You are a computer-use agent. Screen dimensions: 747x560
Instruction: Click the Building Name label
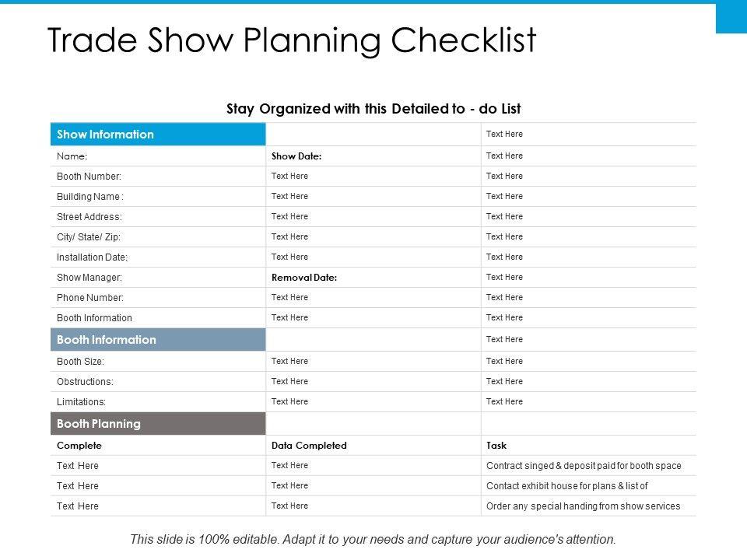[90, 197]
